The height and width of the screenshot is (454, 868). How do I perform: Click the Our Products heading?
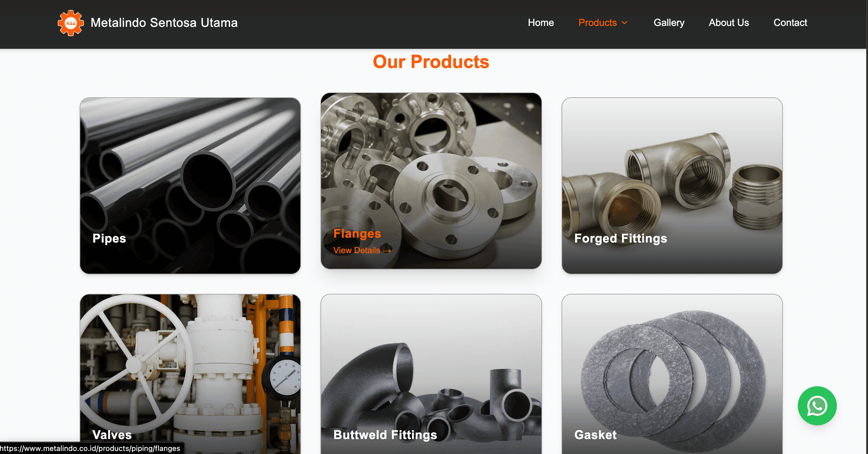coord(431,62)
